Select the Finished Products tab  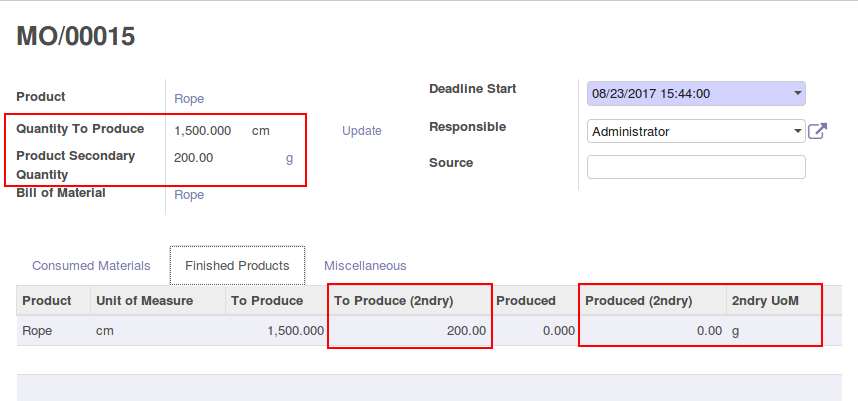pyautogui.click(x=237, y=266)
